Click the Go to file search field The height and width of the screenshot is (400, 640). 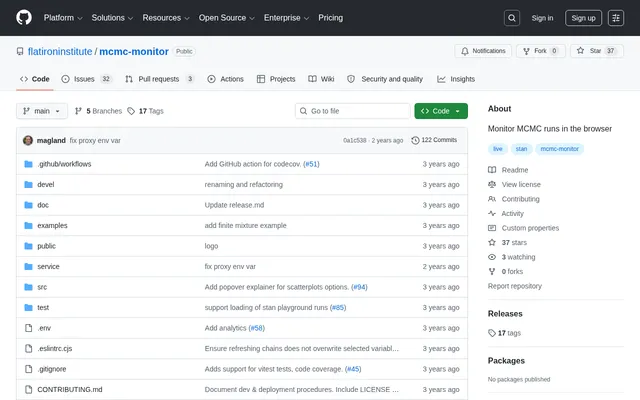point(353,111)
